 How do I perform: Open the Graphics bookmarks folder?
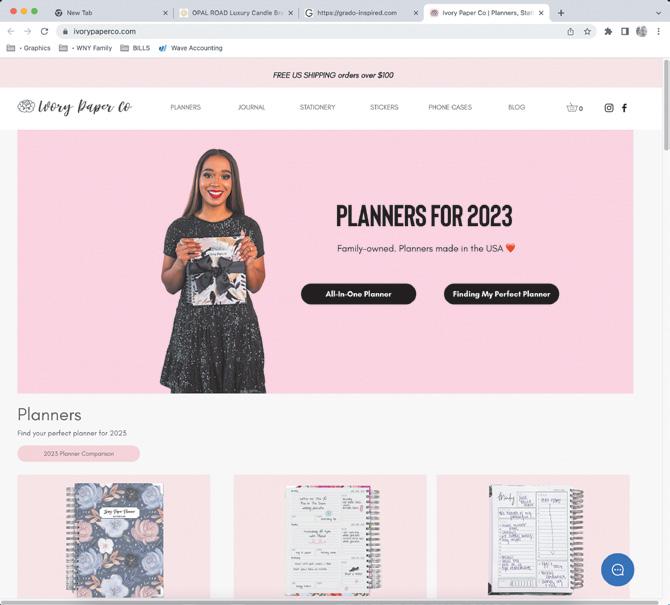pyautogui.click(x=29, y=48)
